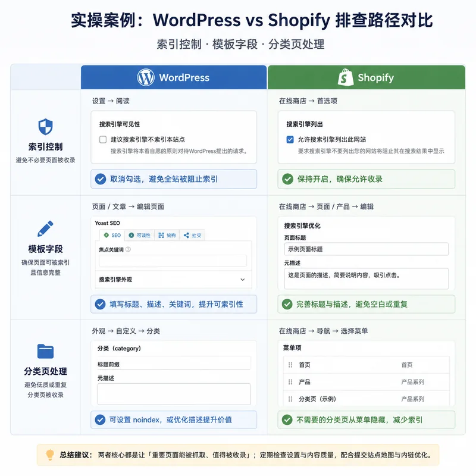Image resolution: width=476 pixels, height=476 pixels.
Task: Click the 在线商店 → 首选项 path text
Action: [308, 101]
